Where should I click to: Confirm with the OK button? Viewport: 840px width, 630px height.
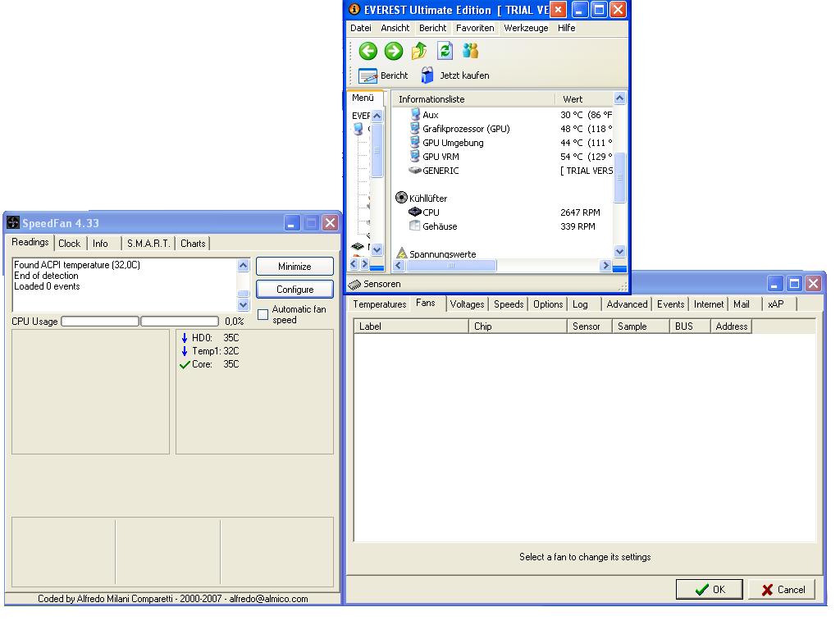[710, 589]
